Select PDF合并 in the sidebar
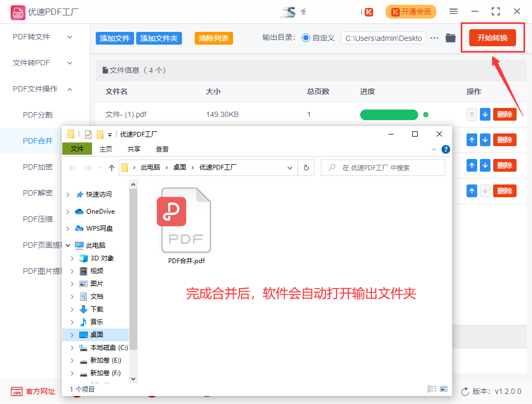The height and width of the screenshot is (404, 532). coord(38,141)
